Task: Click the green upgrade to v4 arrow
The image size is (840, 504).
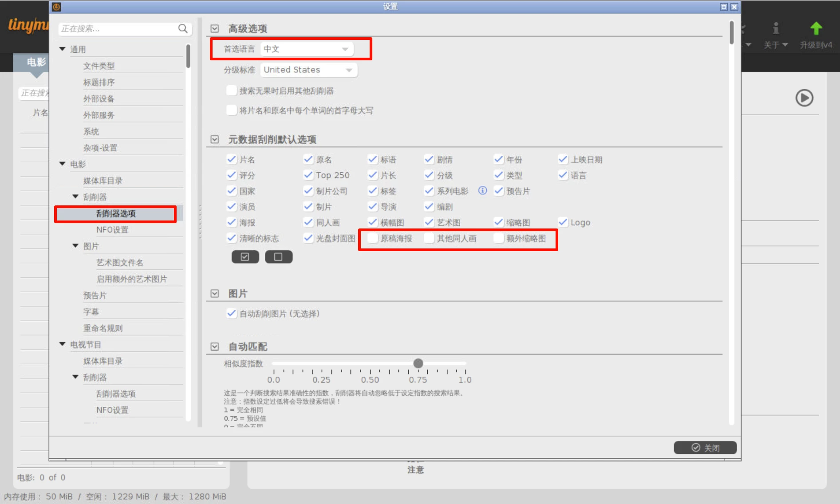Action: [816, 29]
